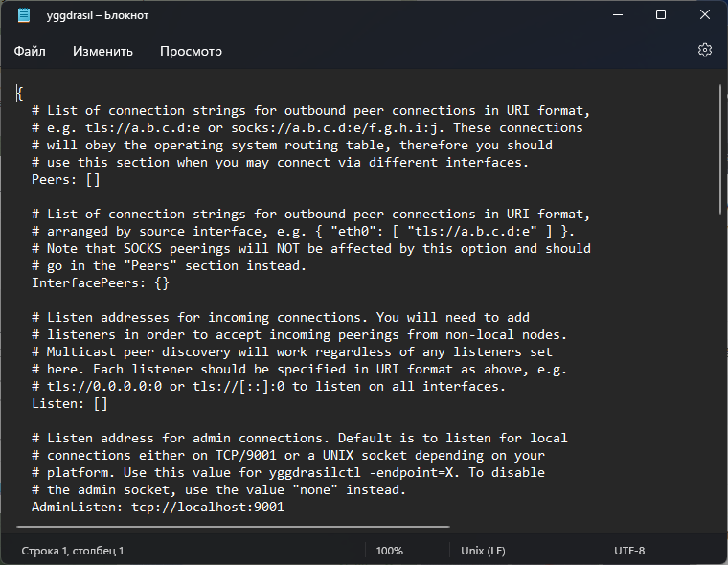Click the UTF-8 encoding indicator
This screenshot has width=728, height=565.
coord(628,551)
